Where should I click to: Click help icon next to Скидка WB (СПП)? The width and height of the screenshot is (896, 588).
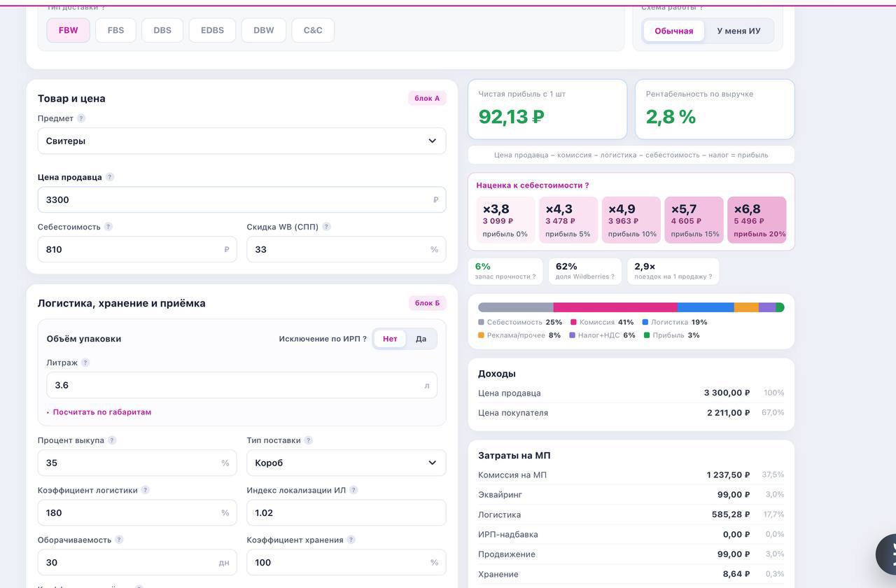[326, 227]
